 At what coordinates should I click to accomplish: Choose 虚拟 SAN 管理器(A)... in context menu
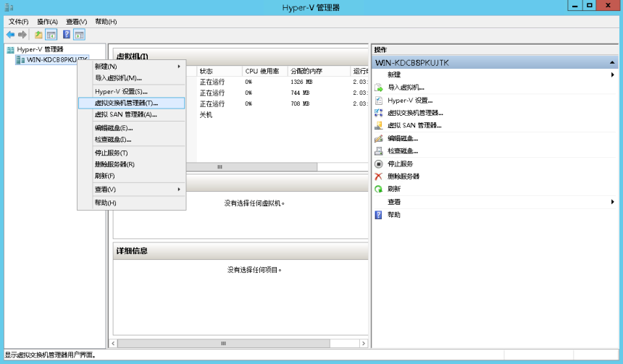click(x=132, y=115)
